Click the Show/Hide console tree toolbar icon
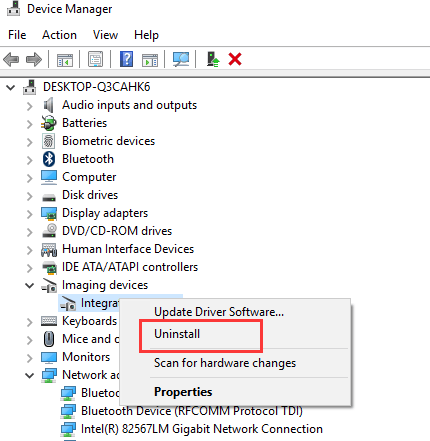Viewport: 430px width, 441px height. (x=65, y=60)
